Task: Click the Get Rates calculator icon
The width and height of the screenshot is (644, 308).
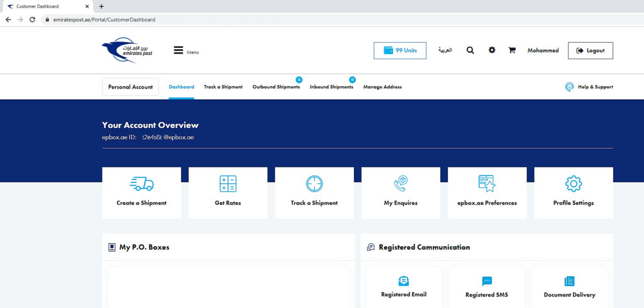Action: pos(228,184)
